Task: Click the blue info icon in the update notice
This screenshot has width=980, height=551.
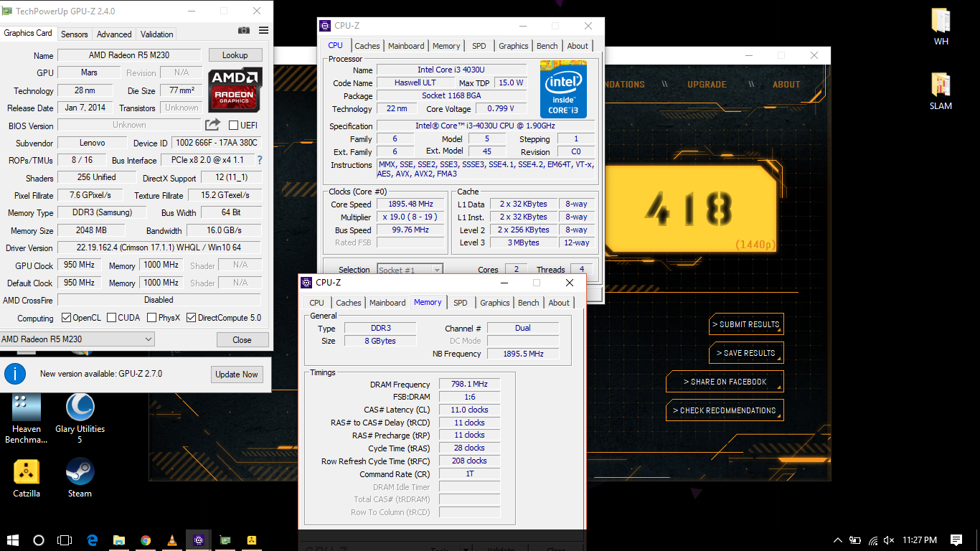Action: [15, 374]
